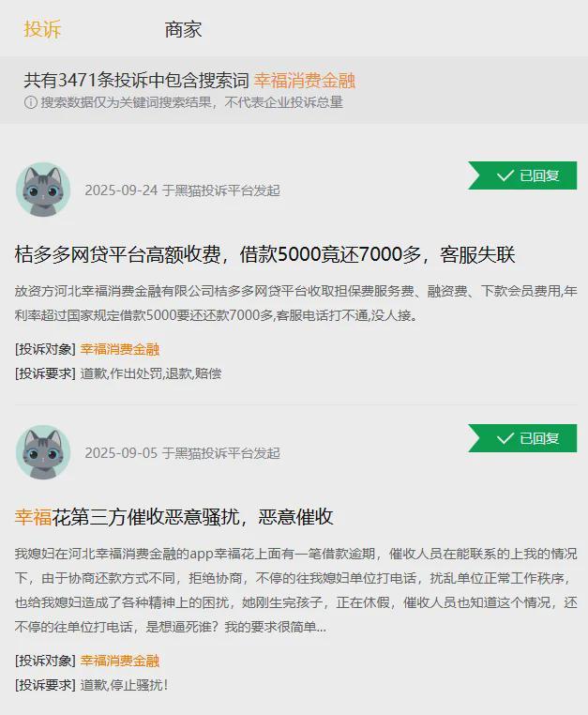
Task: Click the 已回复 badge on the second complaint
Action: click(522, 438)
